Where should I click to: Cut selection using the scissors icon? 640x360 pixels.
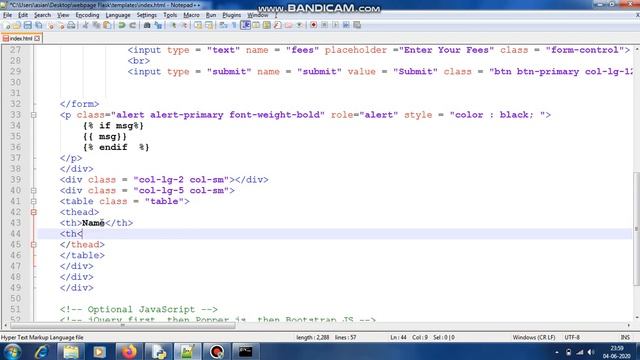[86, 25]
